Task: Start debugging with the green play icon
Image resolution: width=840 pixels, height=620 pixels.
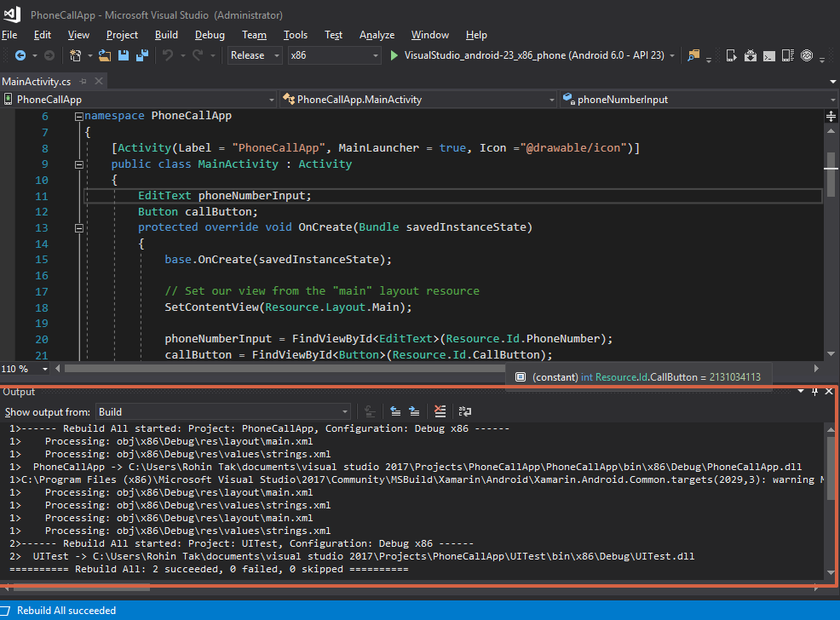Action: (394, 55)
